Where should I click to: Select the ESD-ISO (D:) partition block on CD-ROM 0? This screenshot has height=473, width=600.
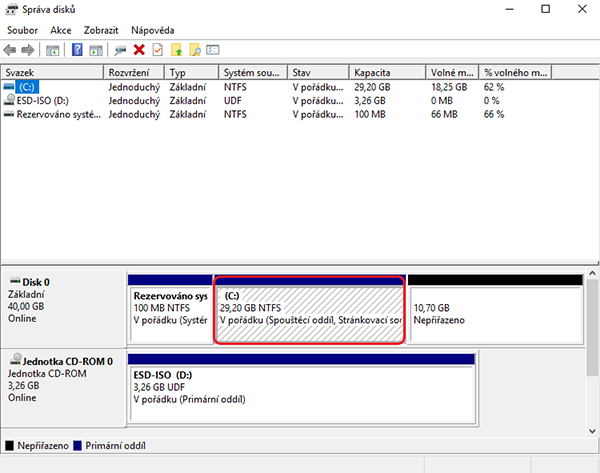click(x=302, y=385)
